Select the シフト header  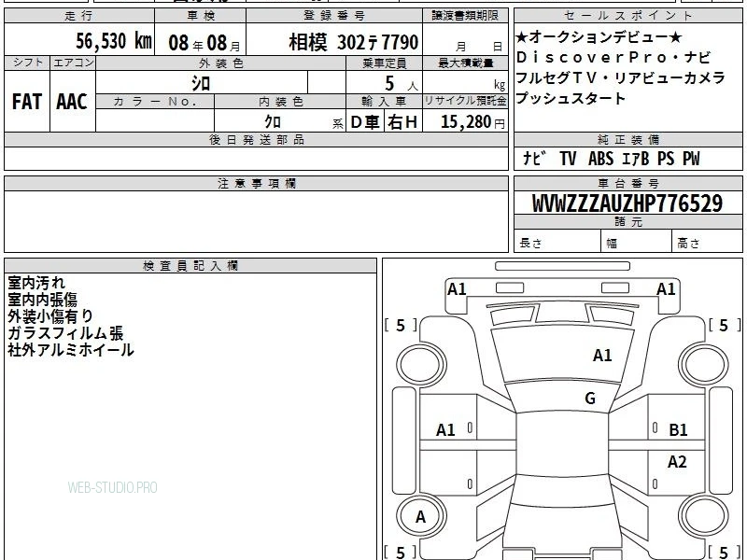(x=27, y=63)
